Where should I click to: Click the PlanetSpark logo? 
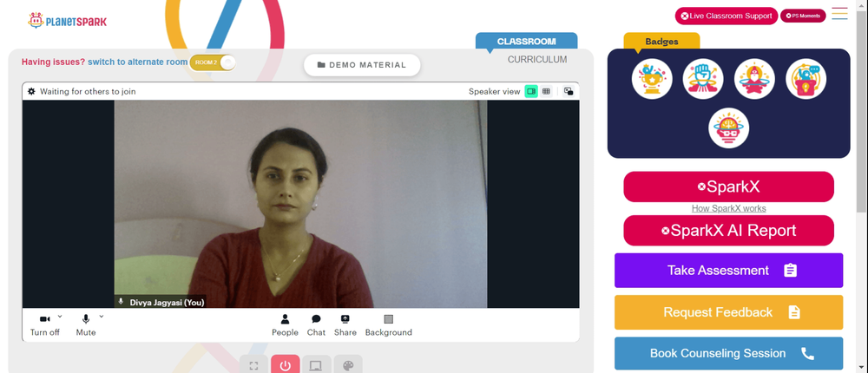(x=67, y=21)
